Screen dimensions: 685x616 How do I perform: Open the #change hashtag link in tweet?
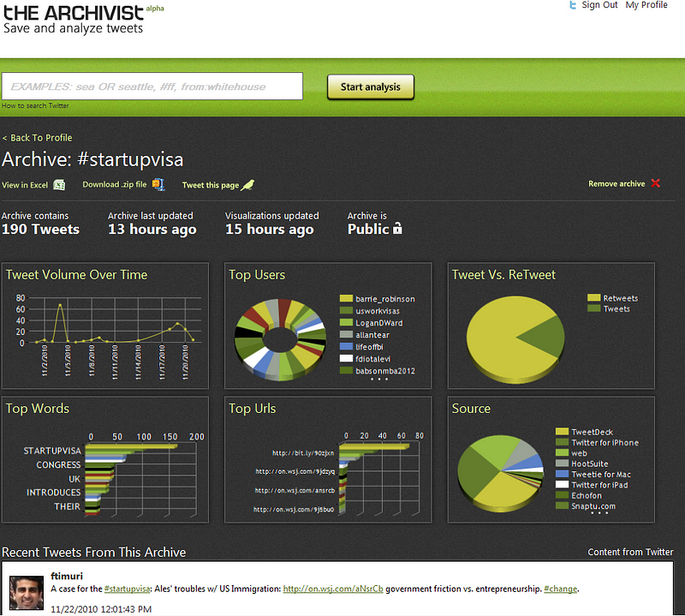pyautogui.click(x=561, y=589)
